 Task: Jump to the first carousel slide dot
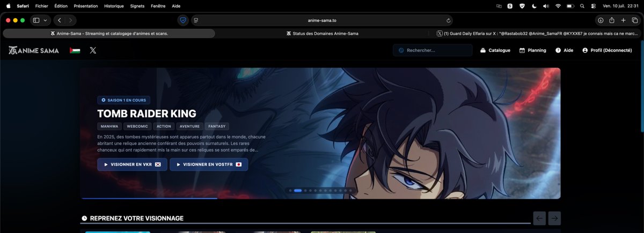(290, 190)
